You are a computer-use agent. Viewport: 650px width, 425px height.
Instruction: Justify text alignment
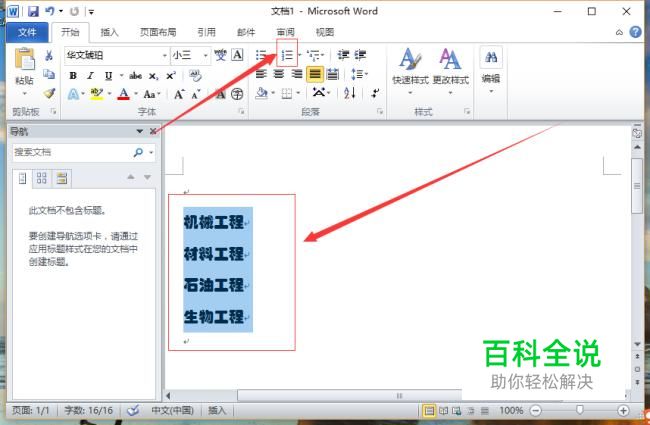point(315,75)
